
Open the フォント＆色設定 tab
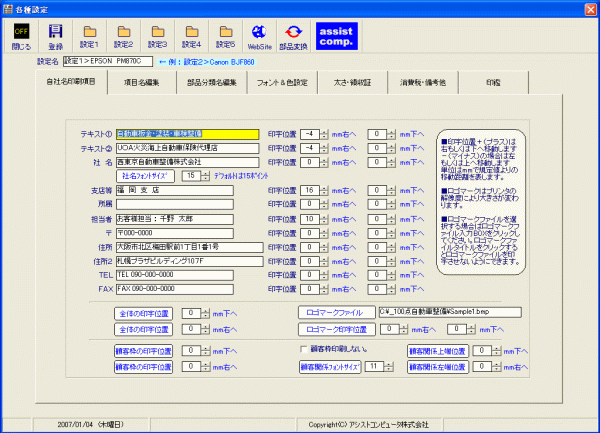point(282,83)
